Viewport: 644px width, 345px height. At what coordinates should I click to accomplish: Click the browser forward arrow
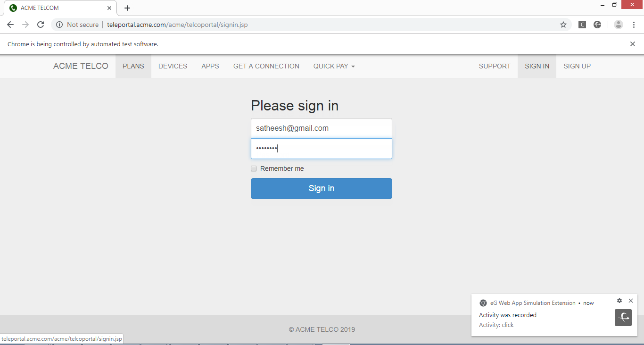pos(25,25)
